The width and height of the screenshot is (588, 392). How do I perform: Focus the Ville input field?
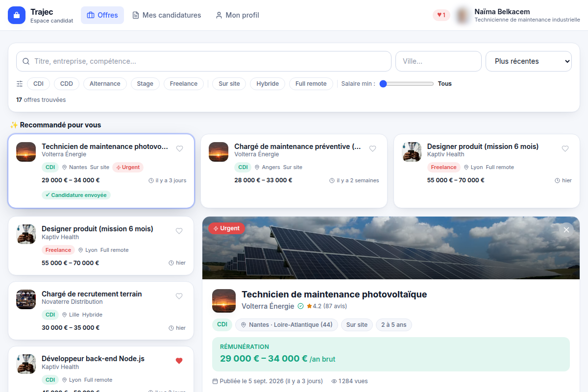click(439, 61)
